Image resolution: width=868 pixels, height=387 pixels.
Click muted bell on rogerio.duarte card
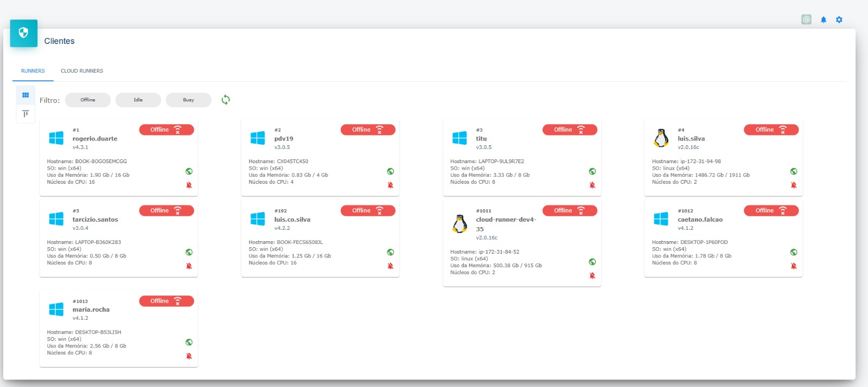click(x=189, y=185)
